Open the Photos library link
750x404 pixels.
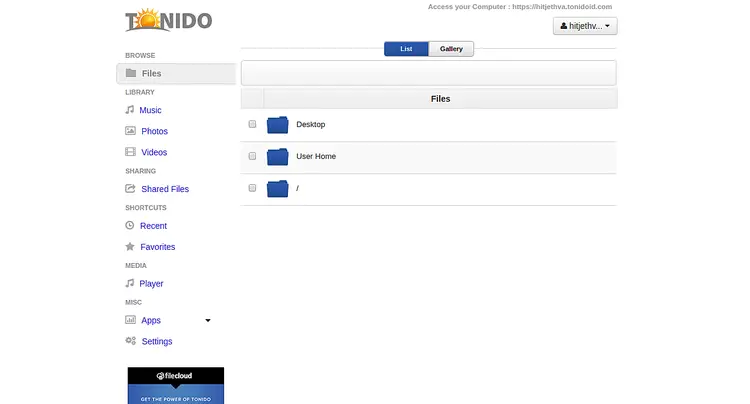(154, 131)
